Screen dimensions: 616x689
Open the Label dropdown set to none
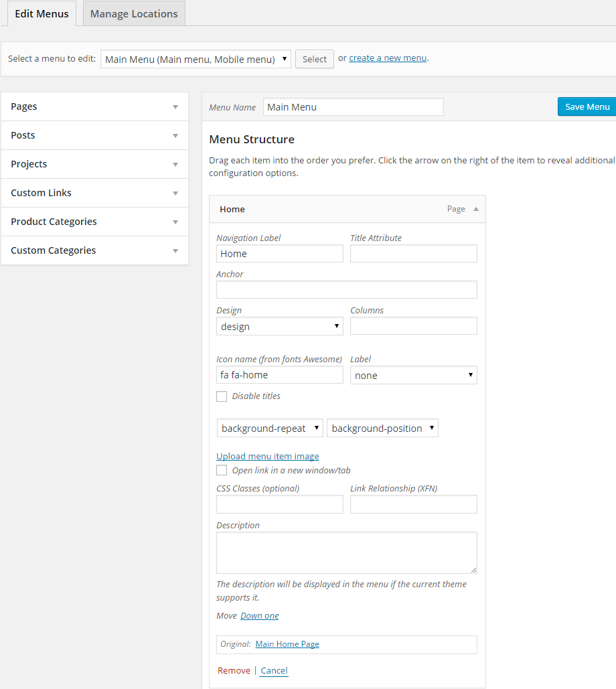(413, 376)
